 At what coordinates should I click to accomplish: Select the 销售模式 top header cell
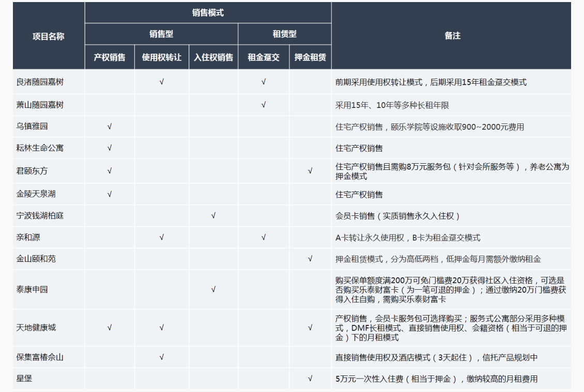pos(208,13)
